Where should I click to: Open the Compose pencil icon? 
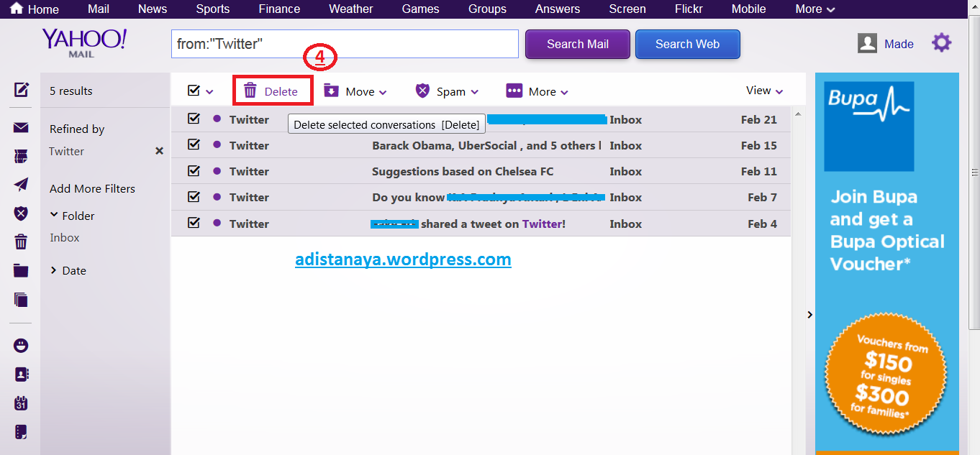point(22,90)
